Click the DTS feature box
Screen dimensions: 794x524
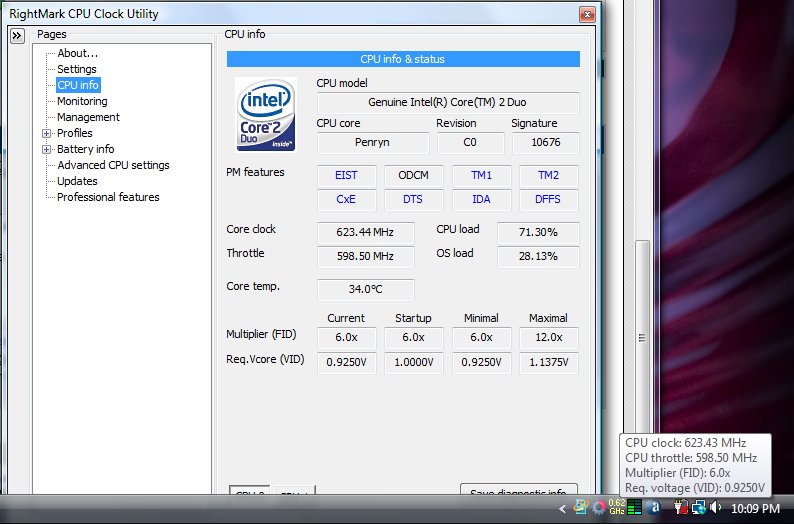click(413, 199)
